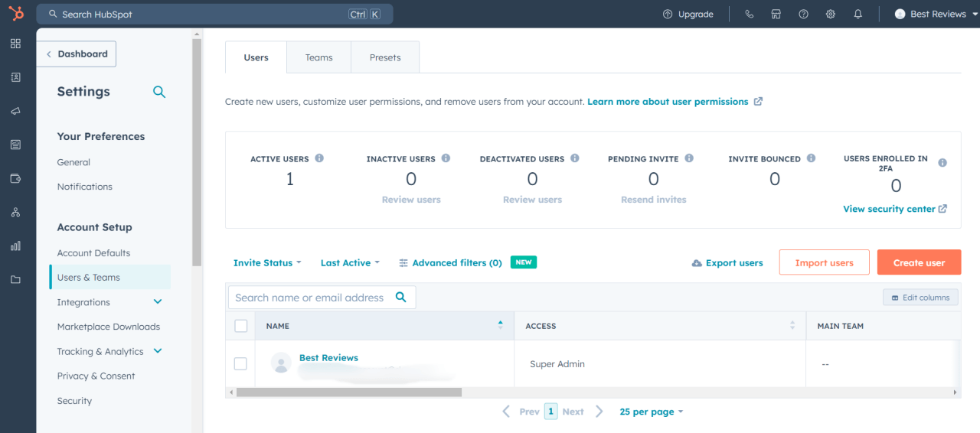Open Reporting bar chart sidebar icon
This screenshot has width=980, height=433.
coord(15,246)
